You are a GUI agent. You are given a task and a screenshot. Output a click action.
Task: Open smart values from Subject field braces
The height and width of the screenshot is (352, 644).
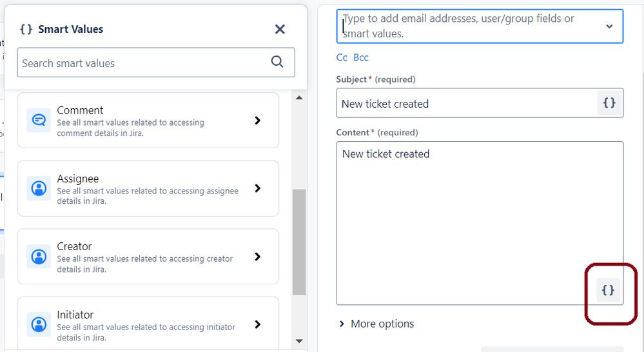pyautogui.click(x=609, y=103)
